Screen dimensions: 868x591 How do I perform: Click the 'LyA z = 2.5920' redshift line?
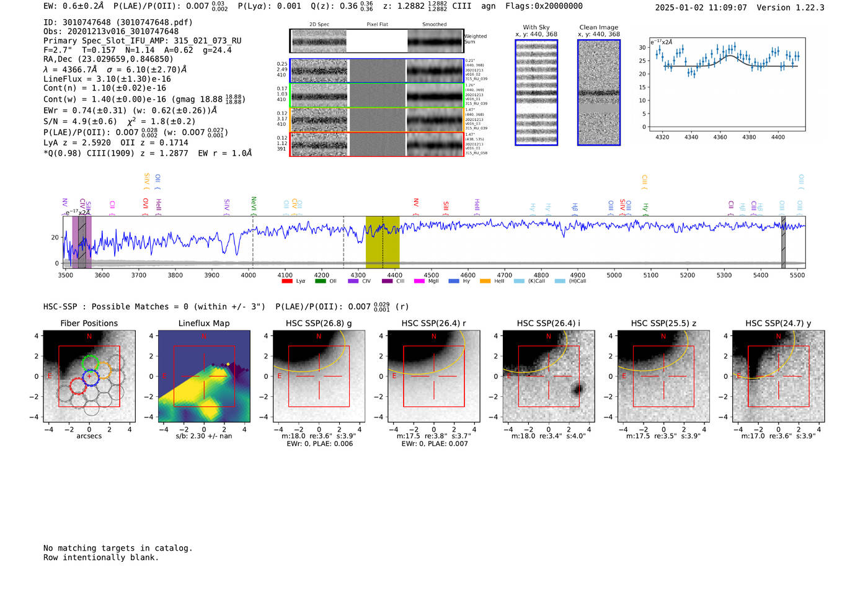point(77,143)
